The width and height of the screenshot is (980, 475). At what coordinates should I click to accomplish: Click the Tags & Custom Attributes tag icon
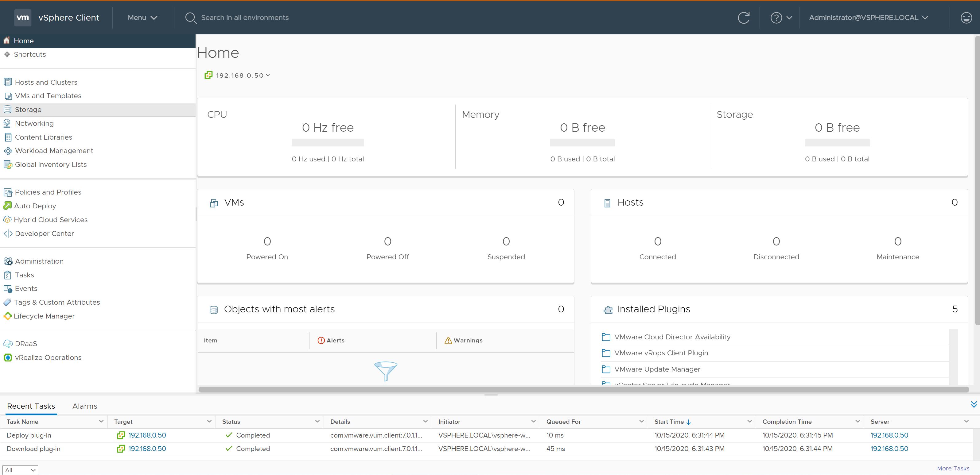pyautogui.click(x=7, y=302)
